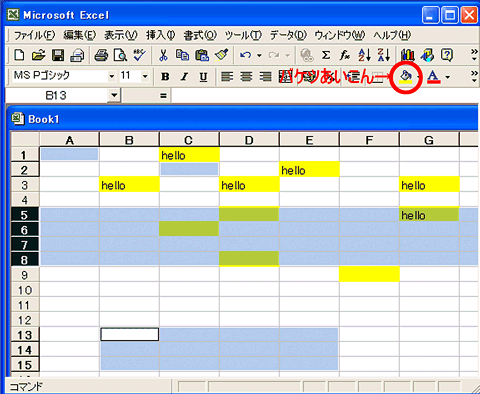Click the yellow filled cell F9

369,274
